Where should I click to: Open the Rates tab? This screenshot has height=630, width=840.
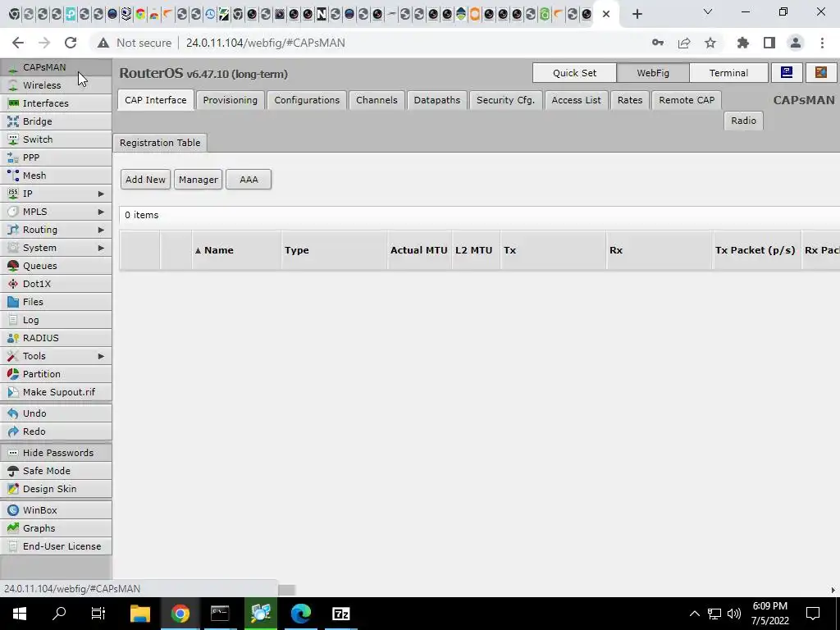pos(629,100)
